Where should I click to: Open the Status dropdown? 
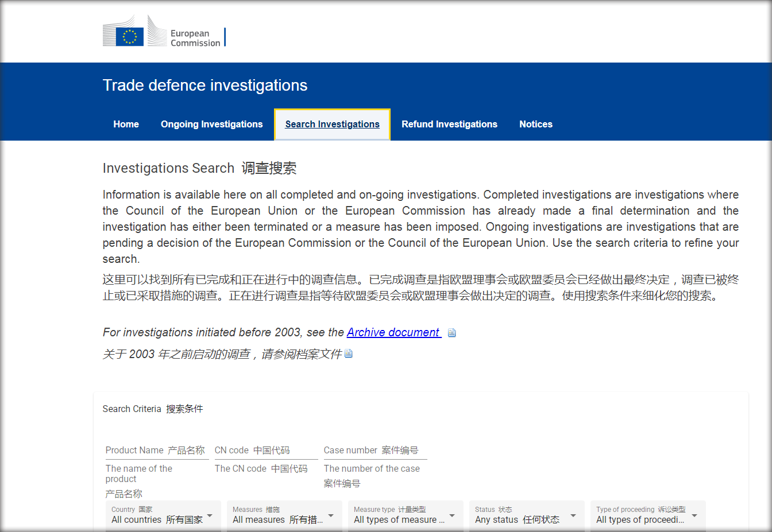527,515
